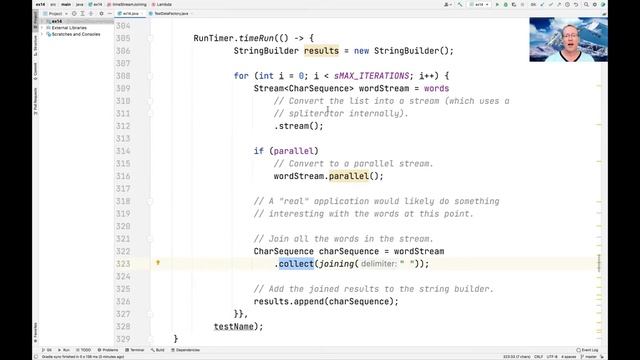Open the Run tool window tab
The image size is (640, 360).
click(64, 350)
